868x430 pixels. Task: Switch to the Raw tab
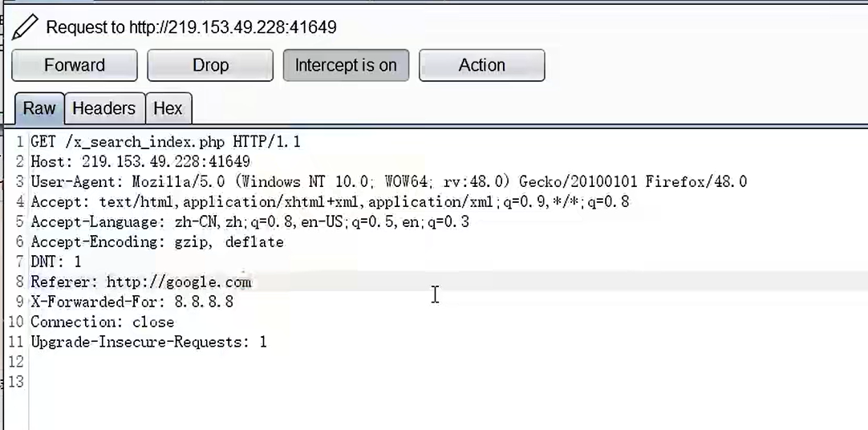[39, 108]
